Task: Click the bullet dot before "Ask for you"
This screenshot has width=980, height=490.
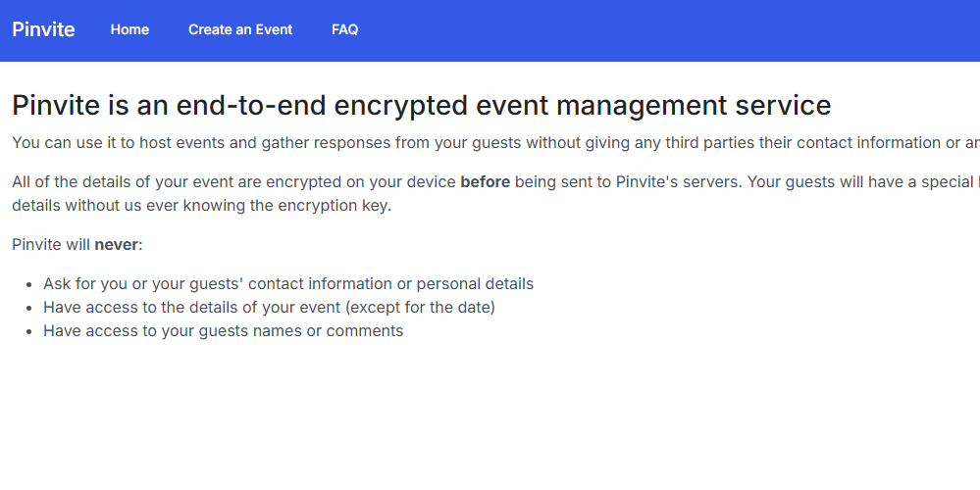Action: click(x=29, y=285)
